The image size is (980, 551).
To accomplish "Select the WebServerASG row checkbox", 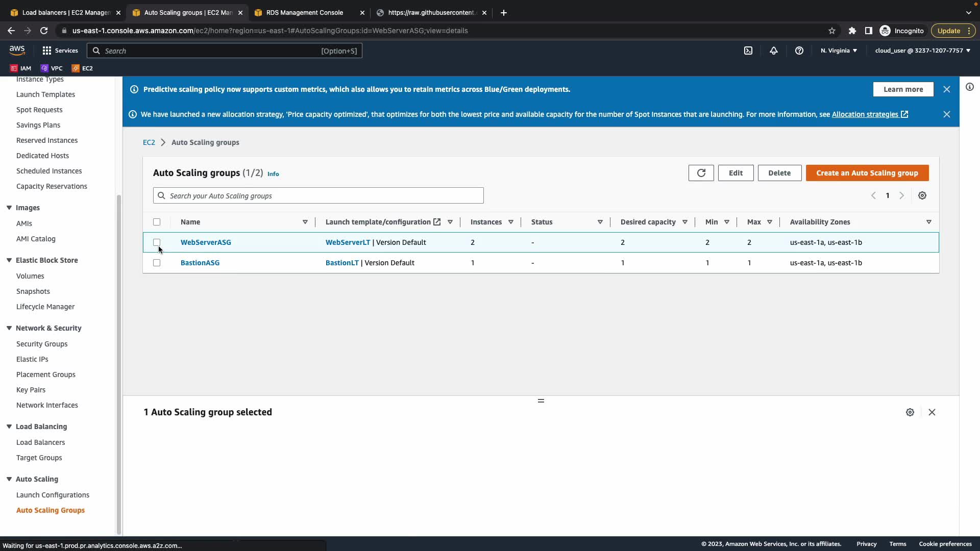I will click(157, 242).
